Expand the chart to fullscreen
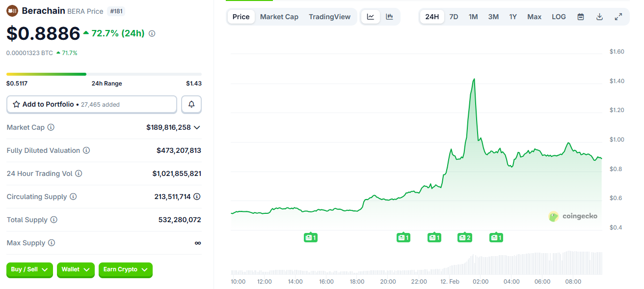This screenshot has width=644, height=289. click(x=618, y=16)
